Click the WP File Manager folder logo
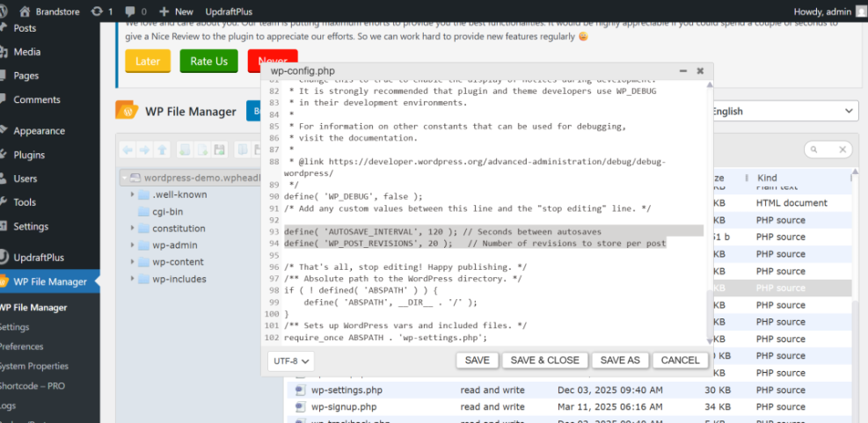Viewport: 868px width, 423px height. click(x=127, y=111)
